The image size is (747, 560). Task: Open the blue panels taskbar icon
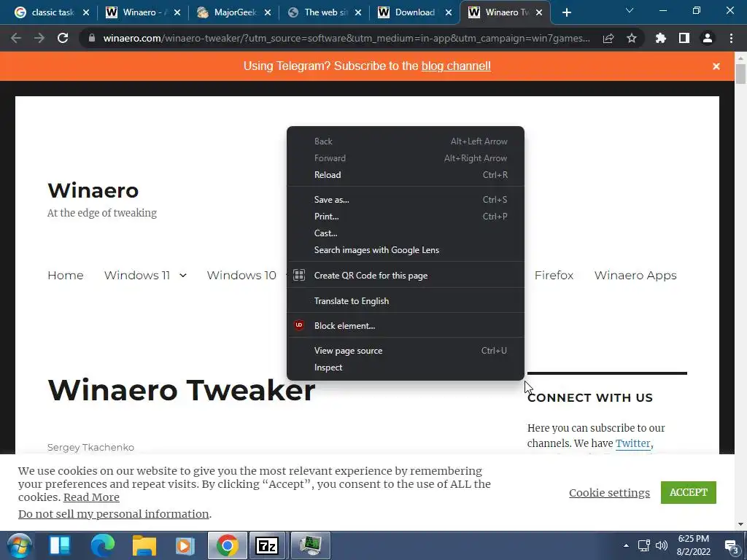pos(60,545)
